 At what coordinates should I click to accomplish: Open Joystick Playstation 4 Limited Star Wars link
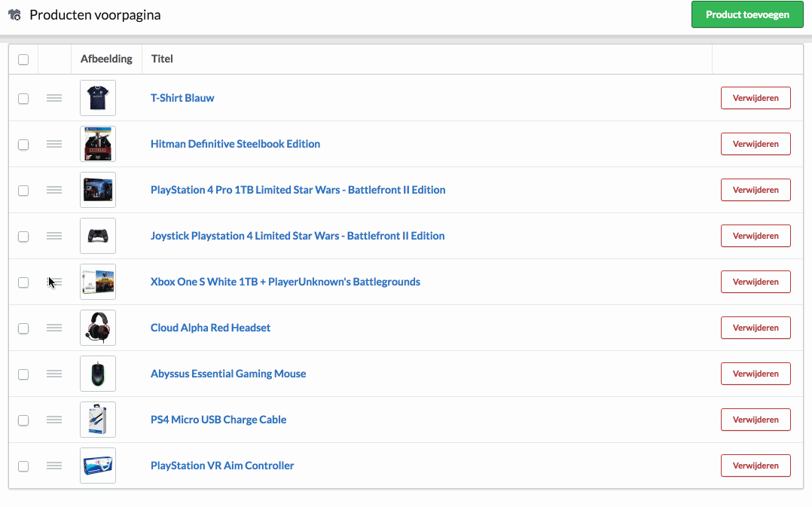point(298,236)
